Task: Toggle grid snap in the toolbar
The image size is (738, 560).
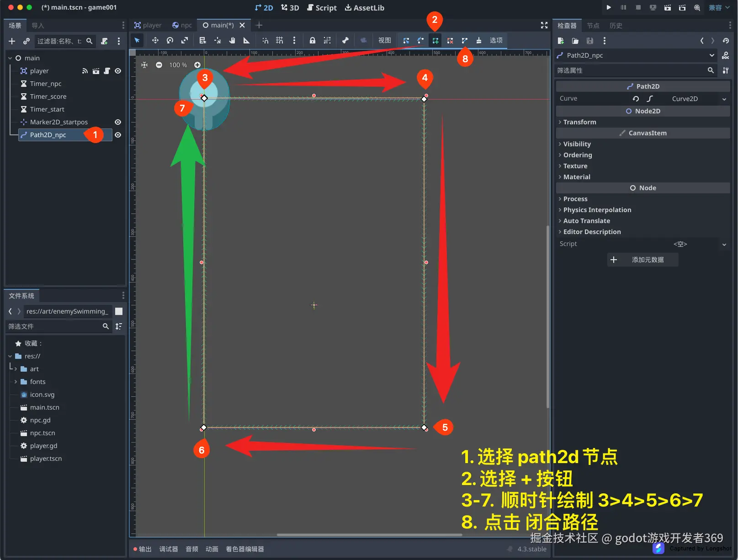Action: 280,40
